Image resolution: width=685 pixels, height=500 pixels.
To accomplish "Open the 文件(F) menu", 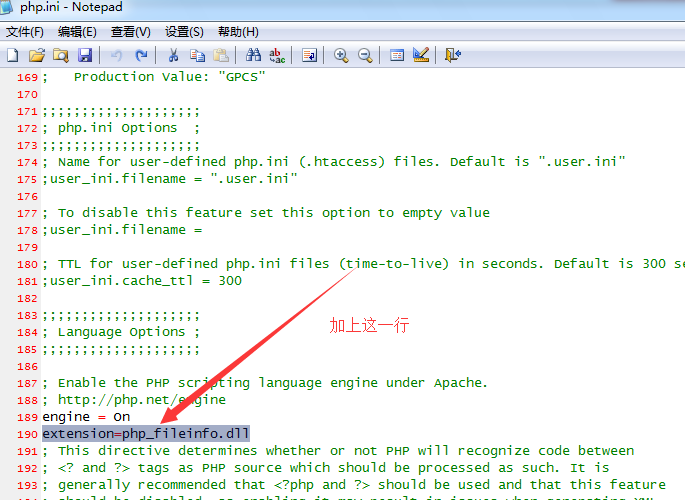I will click(x=26, y=32).
